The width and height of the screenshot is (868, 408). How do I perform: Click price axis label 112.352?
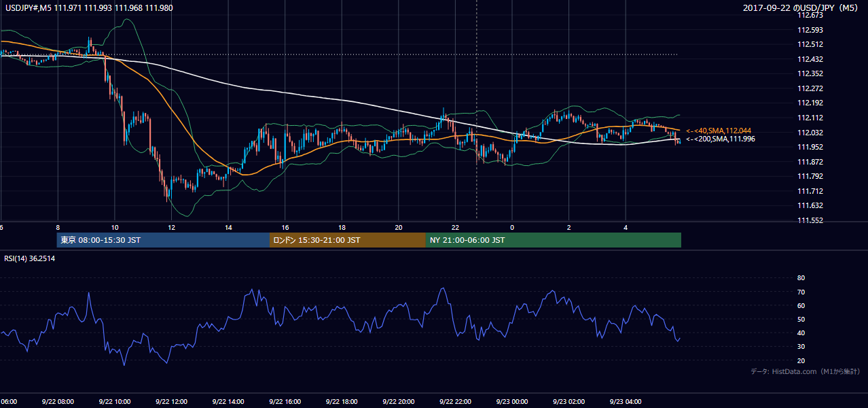pos(810,73)
